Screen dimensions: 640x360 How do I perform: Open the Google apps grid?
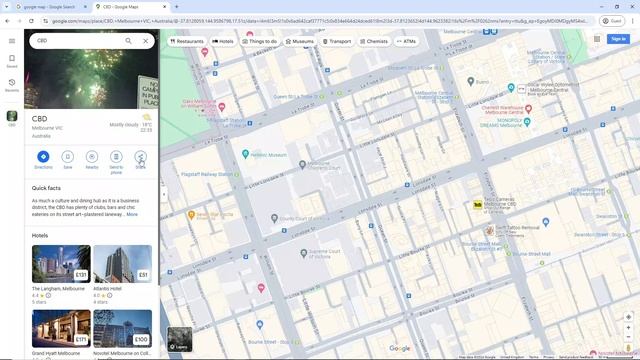pos(597,39)
